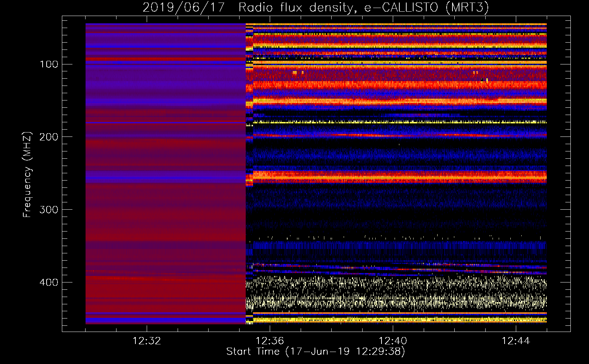Click the 12:36 time tick label
This screenshot has height=364, width=589.
point(270,341)
